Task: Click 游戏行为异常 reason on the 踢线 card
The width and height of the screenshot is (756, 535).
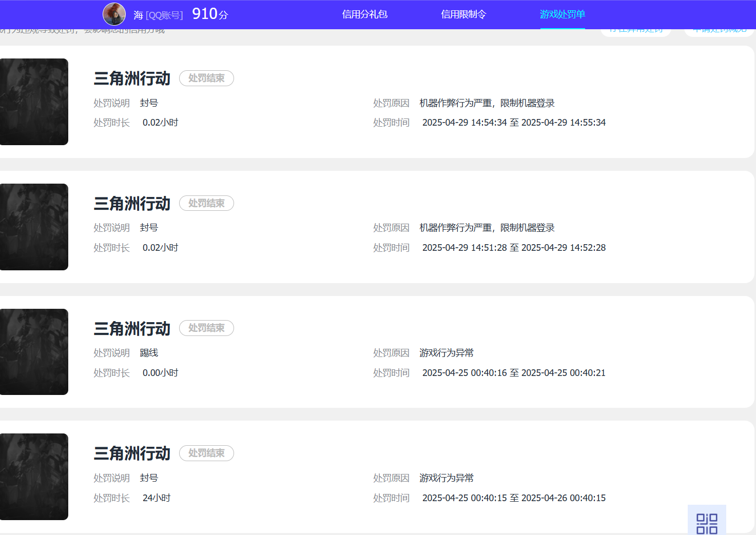Action: (x=447, y=353)
